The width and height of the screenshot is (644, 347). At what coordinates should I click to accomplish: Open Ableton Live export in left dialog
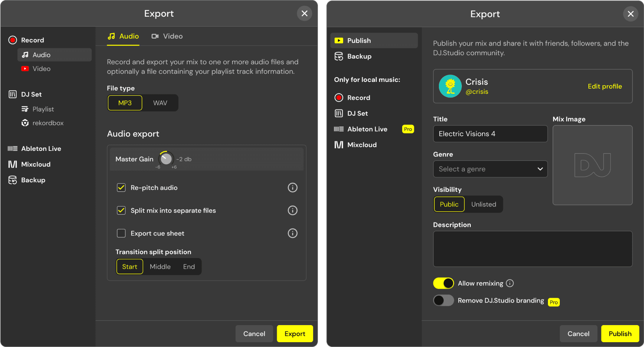35,149
